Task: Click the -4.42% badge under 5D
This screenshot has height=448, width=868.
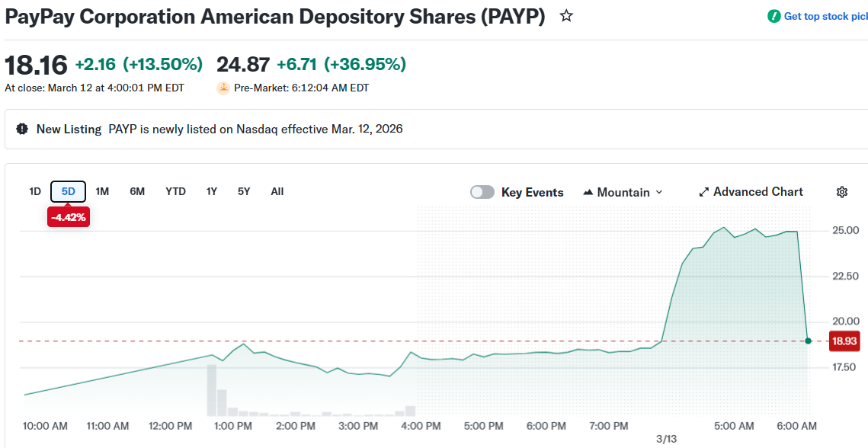Action: [69, 216]
